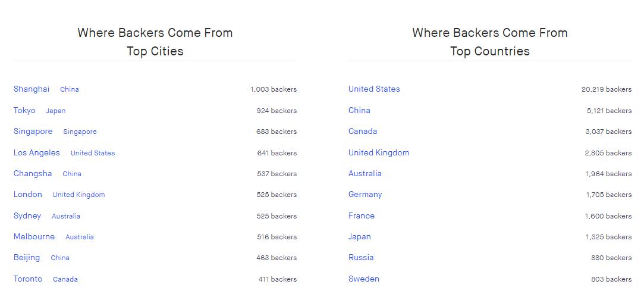
Task: Click Germany country link
Action: point(365,195)
